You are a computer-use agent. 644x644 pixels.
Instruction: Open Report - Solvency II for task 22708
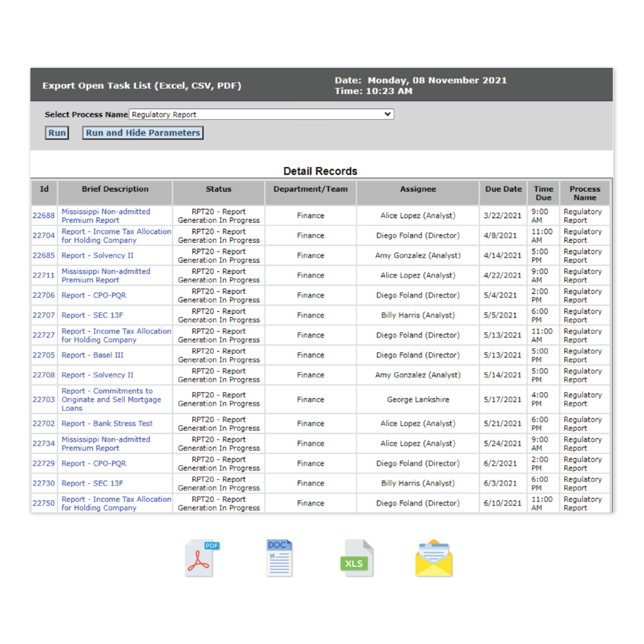click(x=97, y=375)
